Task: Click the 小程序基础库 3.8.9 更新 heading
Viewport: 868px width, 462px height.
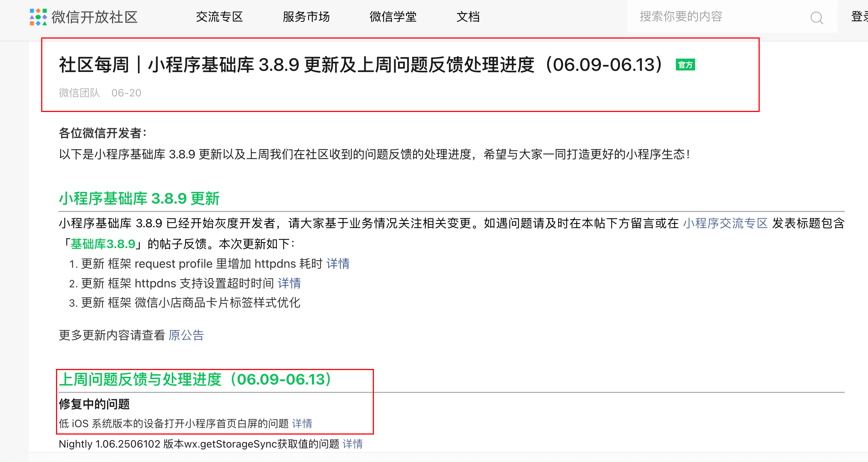Action: tap(139, 199)
